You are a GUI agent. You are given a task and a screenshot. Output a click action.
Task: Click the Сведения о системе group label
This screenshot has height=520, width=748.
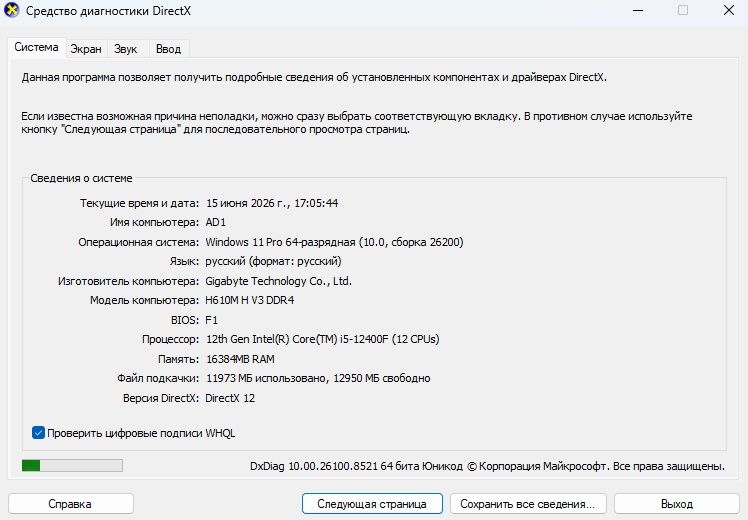tap(82, 178)
